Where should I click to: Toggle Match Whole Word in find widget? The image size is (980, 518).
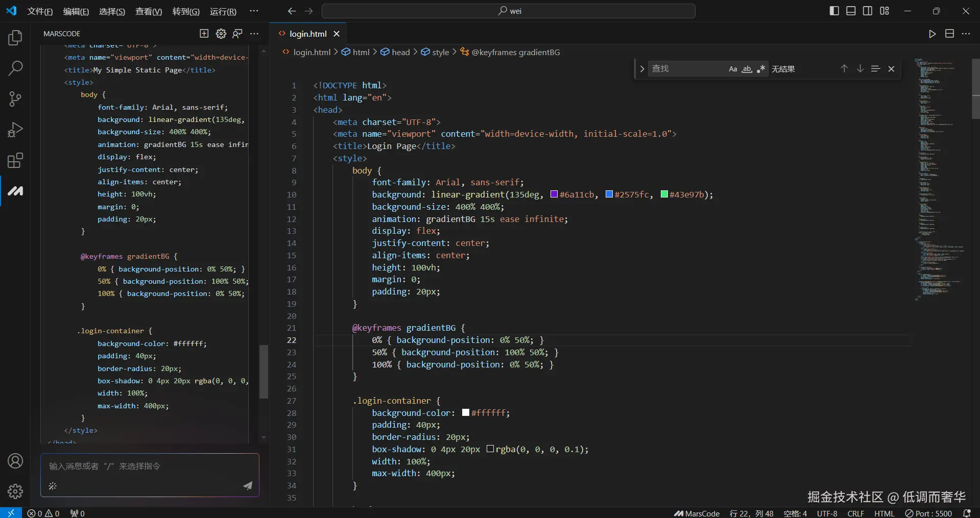point(747,69)
